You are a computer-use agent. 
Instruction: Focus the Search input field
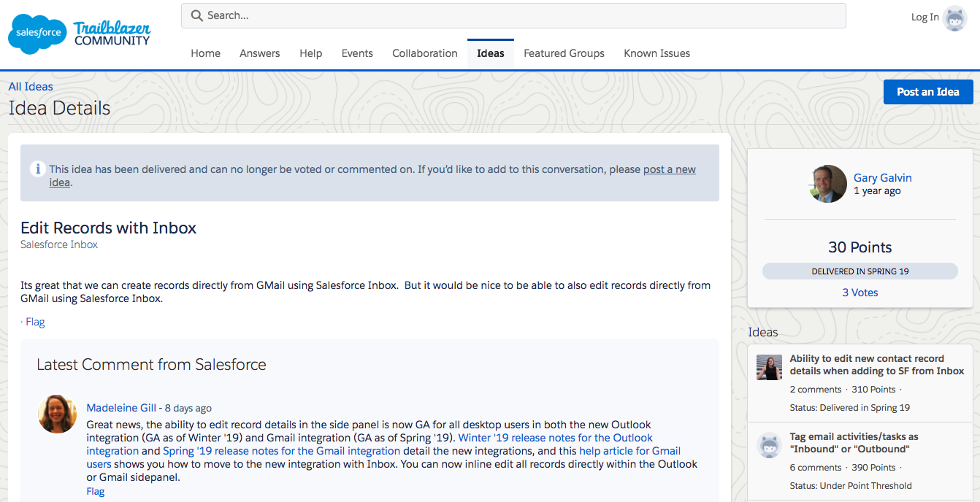pyautogui.click(x=513, y=15)
